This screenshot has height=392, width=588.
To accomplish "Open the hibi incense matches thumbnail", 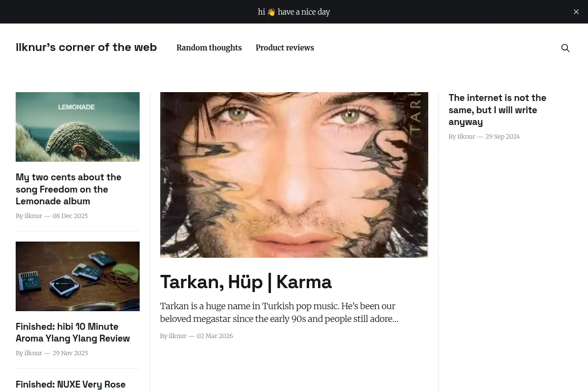I will pos(77,276).
